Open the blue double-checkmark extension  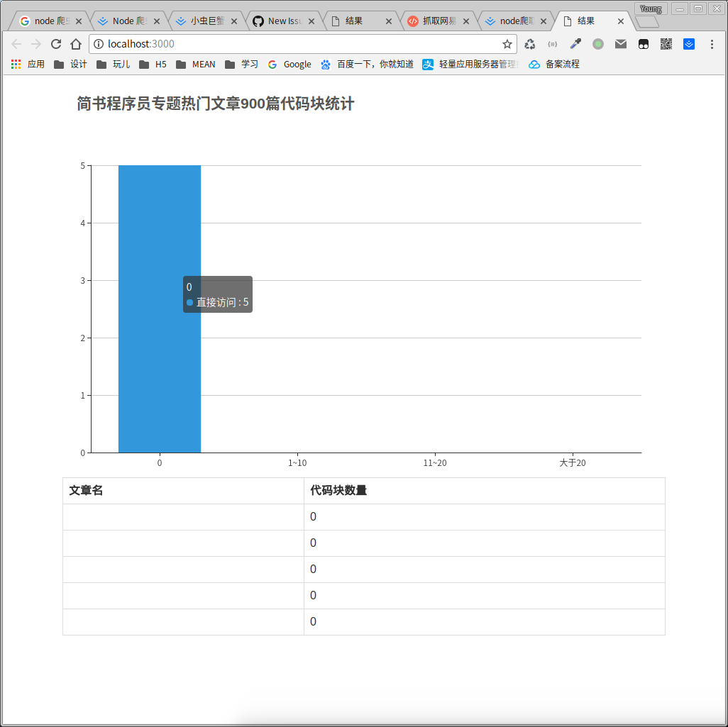(x=689, y=44)
